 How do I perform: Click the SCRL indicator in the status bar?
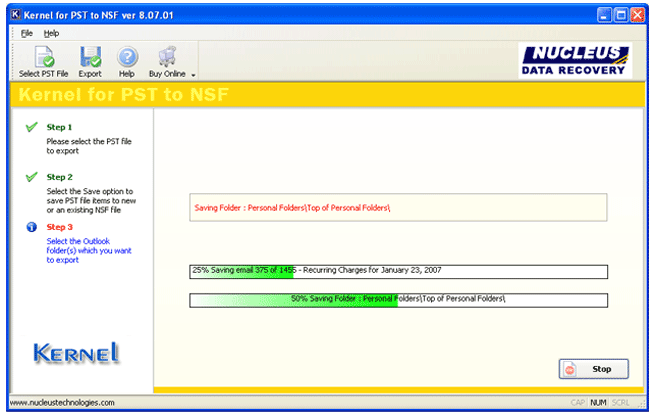point(620,403)
